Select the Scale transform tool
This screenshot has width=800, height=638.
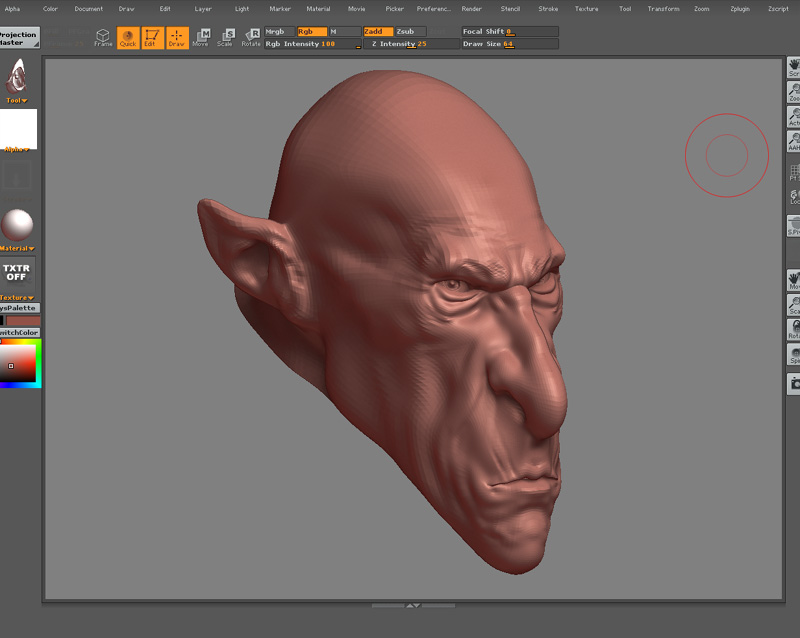click(226, 38)
